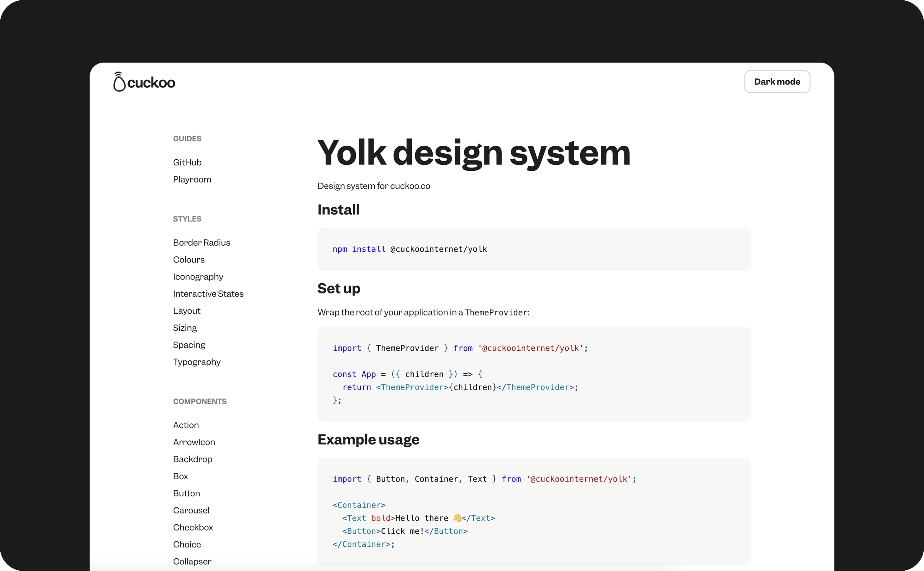Select Spacing in the sidebar
The image size is (924, 571).
coord(189,344)
